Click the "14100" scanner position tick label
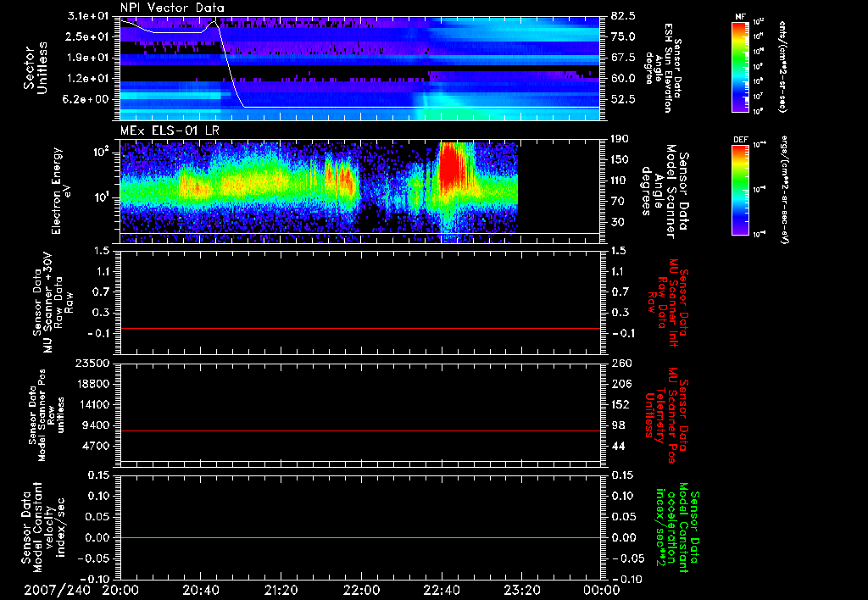This screenshot has width=868, height=600. coord(92,404)
